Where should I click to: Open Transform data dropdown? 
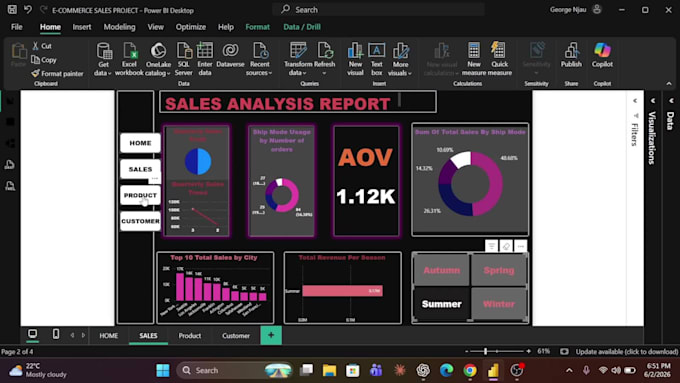tap(298, 60)
